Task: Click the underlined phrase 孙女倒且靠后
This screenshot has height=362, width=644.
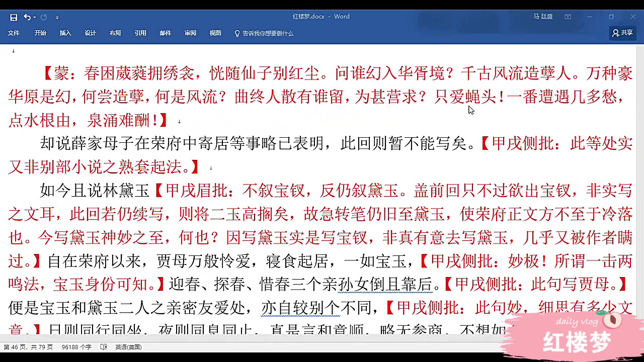Action: point(385,285)
